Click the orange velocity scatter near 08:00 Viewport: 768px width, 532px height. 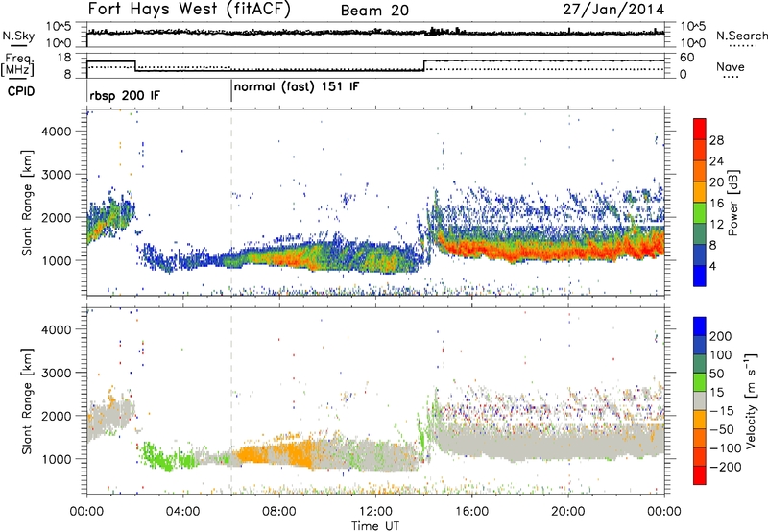pyautogui.click(x=276, y=455)
